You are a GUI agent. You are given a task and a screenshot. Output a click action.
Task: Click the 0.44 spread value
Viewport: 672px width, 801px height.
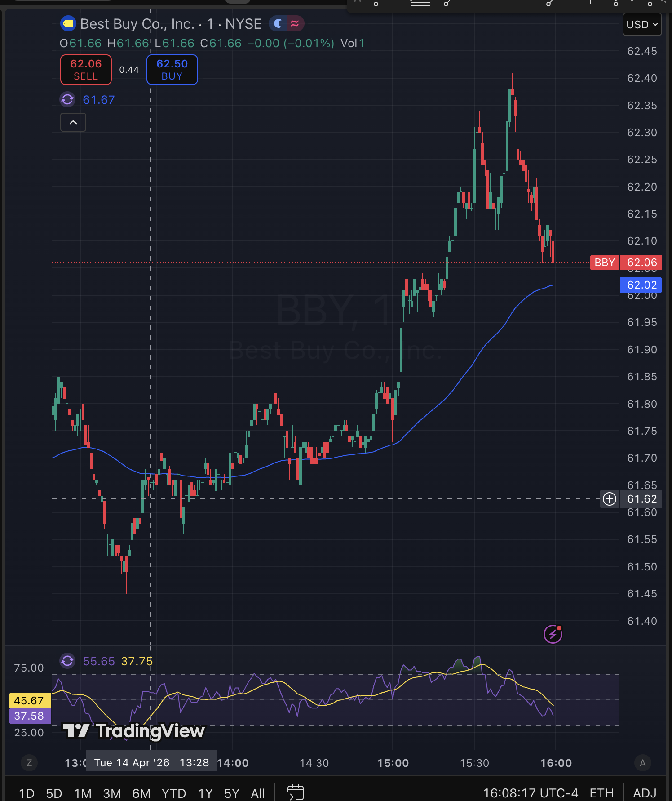pyautogui.click(x=129, y=70)
